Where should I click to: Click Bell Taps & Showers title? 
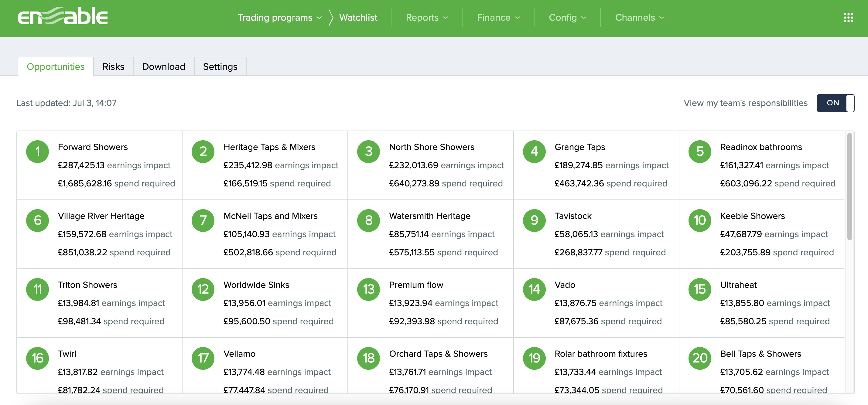pyautogui.click(x=760, y=354)
